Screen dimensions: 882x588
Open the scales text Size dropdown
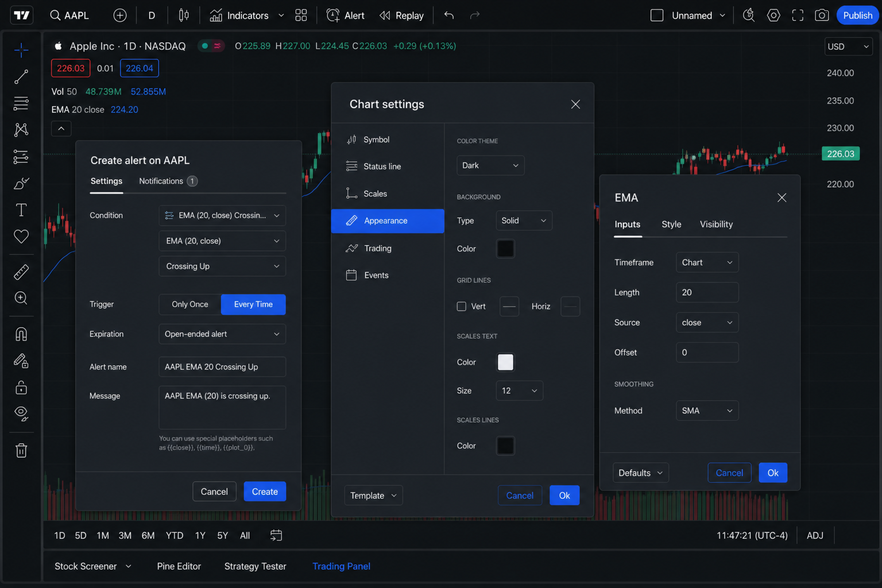coord(519,390)
